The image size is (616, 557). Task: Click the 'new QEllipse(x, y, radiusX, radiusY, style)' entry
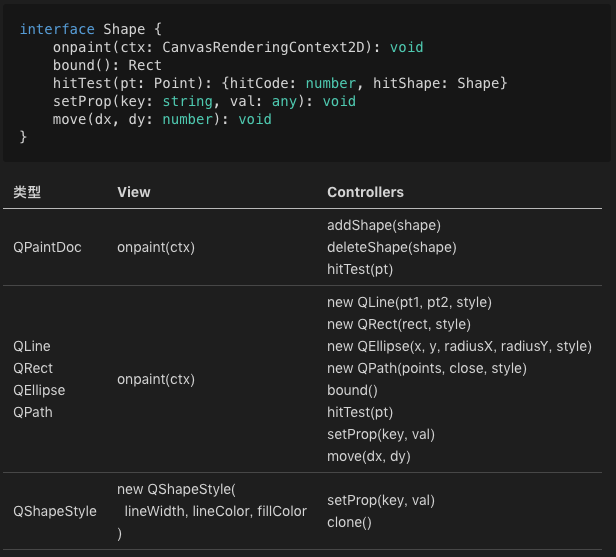[x=459, y=346]
